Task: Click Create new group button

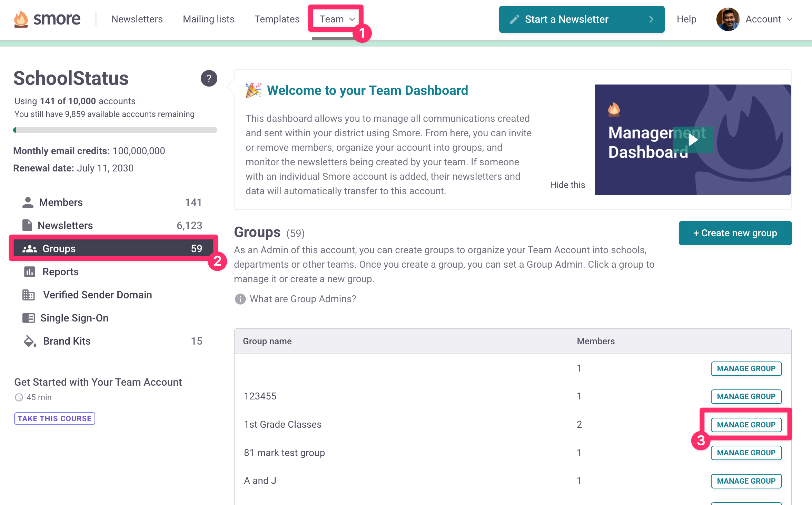Action: pyautogui.click(x=735, y=233)
